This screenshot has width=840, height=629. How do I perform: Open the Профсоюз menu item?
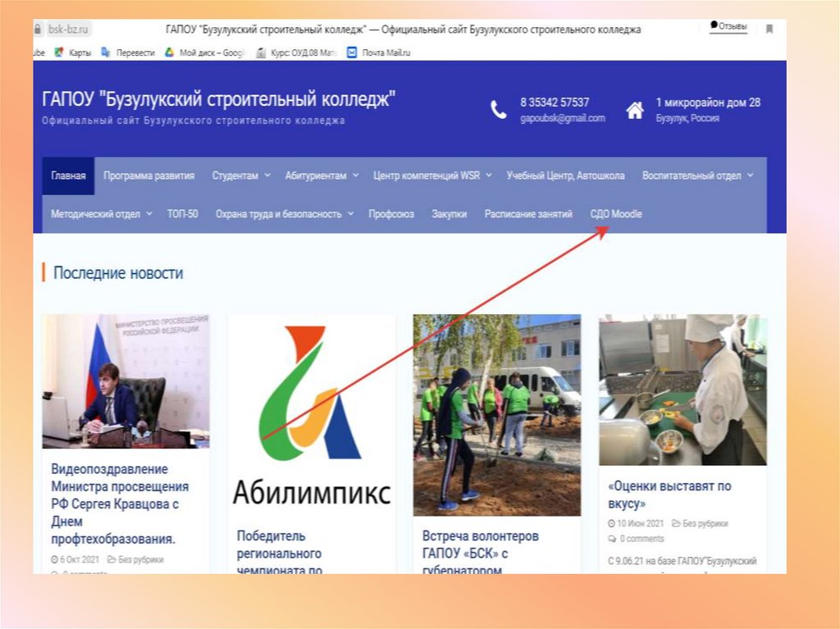pos(391,214)
